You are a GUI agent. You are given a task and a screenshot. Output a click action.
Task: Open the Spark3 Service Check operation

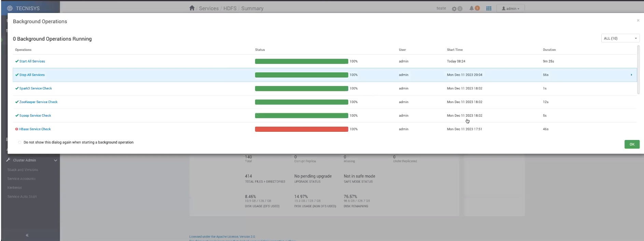[x=36, y=88]
